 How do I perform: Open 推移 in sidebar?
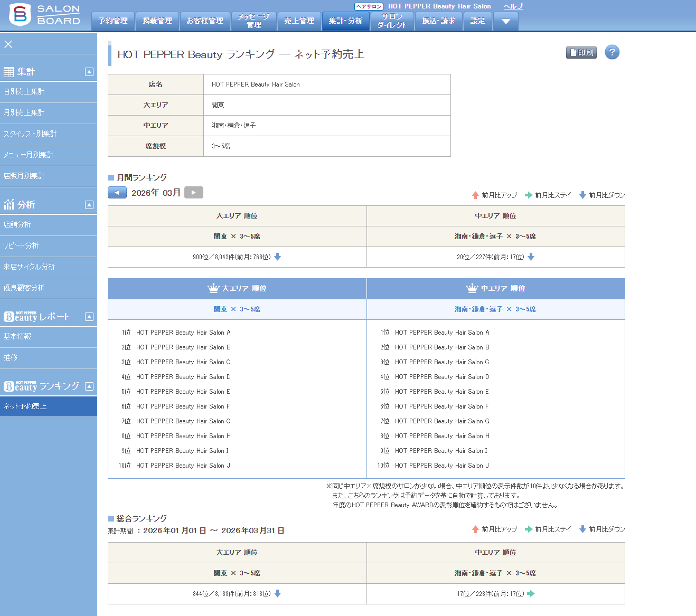(x=49, y=358)
